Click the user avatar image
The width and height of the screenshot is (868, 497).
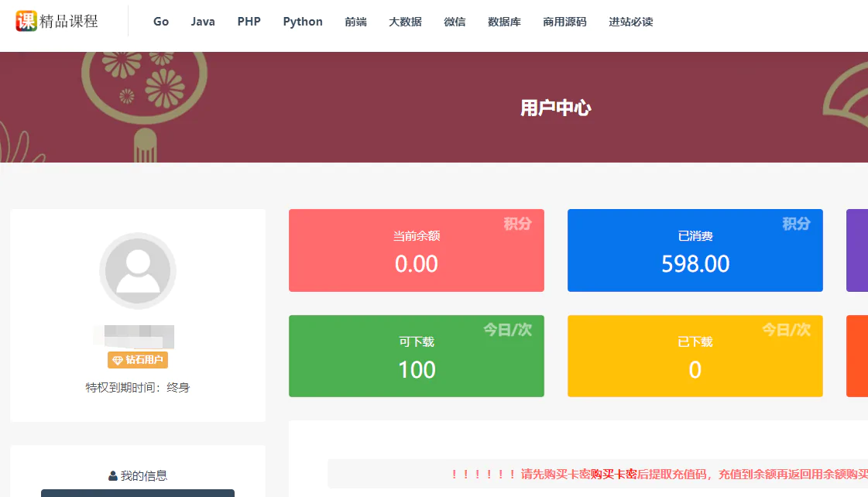(138, 271)
